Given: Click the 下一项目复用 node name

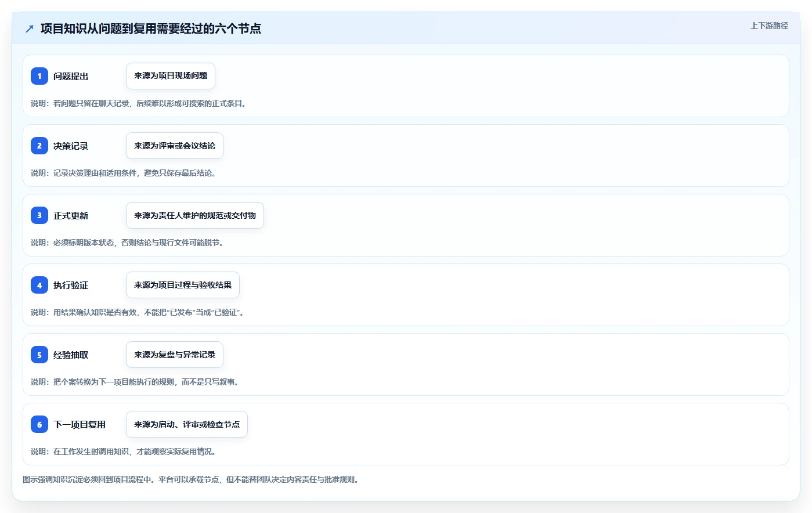Looking at the screenshot, I should [x=80, y=424].
